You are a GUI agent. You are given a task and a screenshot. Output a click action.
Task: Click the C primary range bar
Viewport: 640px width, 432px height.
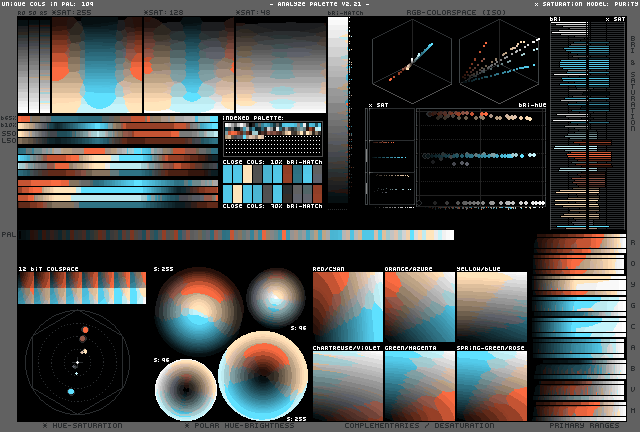click(x=580, y=327)
